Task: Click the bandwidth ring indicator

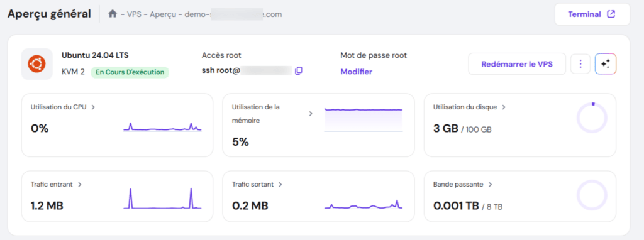Action: pyautogui.click(x=592, y=195)
